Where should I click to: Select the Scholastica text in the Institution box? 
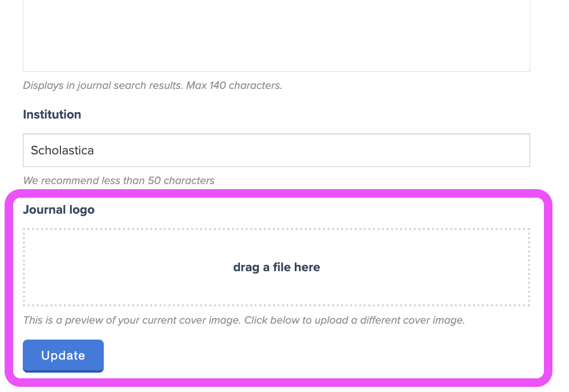[x=62, y=150]
